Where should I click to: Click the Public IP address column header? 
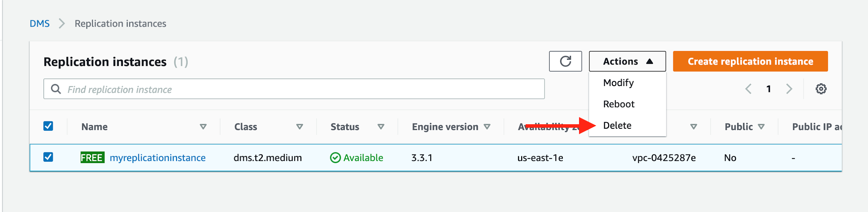(x=817, y=127)
